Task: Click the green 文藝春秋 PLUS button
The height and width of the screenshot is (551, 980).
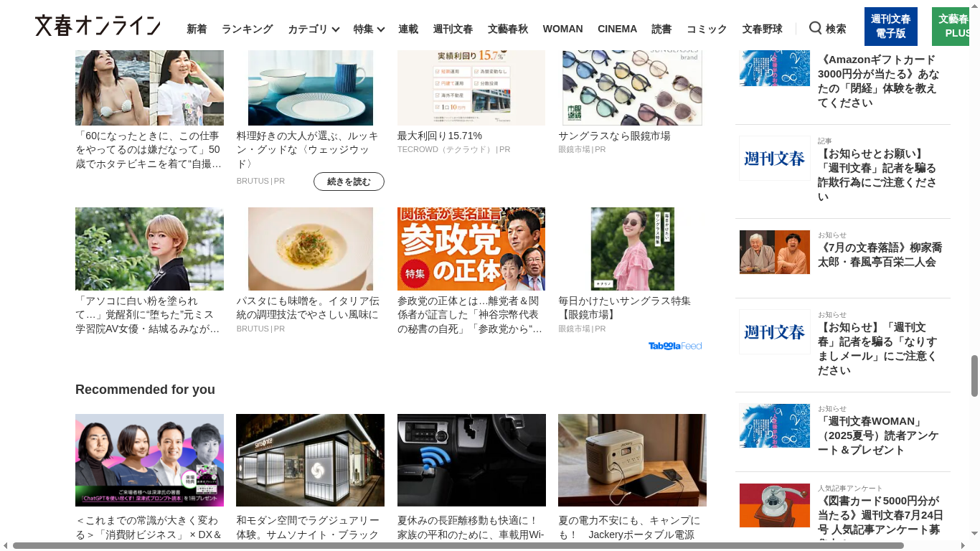Action: point(956,27)
